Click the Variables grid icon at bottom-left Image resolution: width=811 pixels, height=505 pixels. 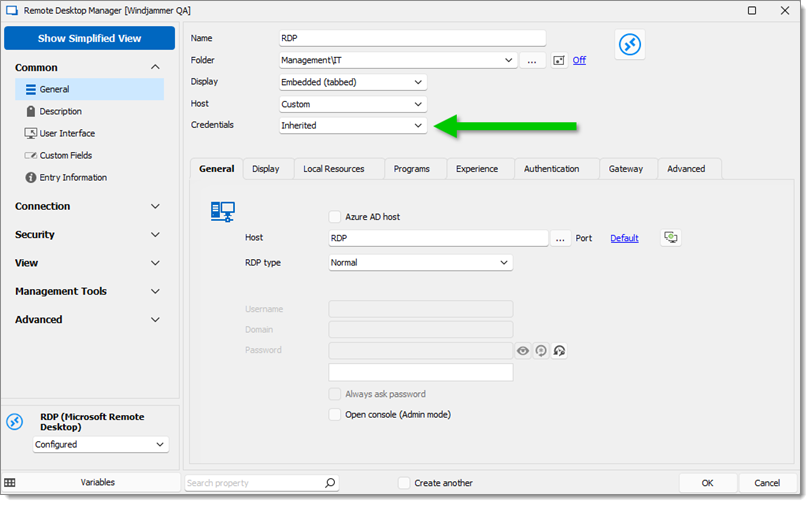pyautogui.click(x=10, y=483)
